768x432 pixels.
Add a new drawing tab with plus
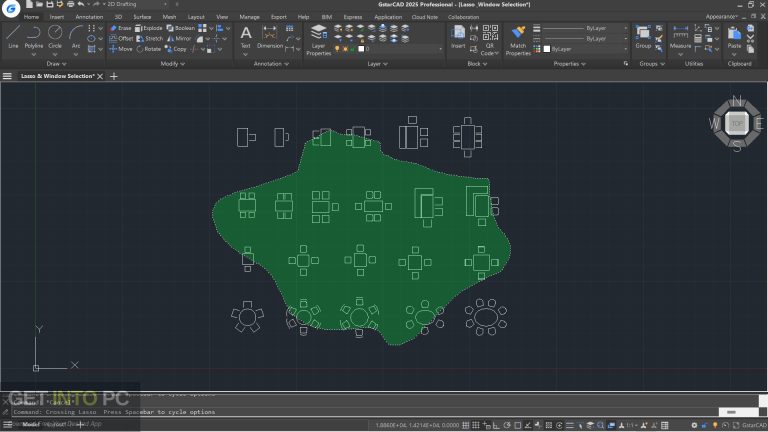click(114, 76)
